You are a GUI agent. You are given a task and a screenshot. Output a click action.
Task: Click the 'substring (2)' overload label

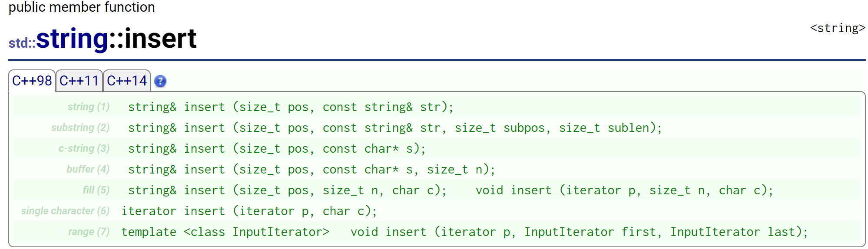[80, 128]
